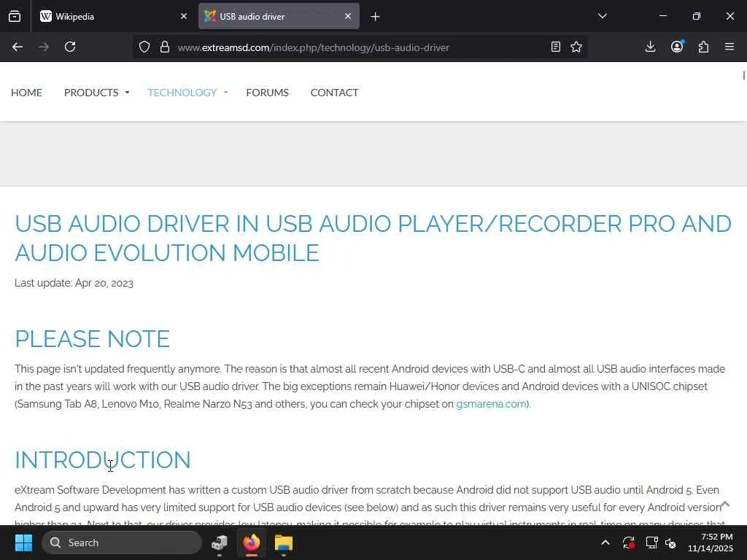Open the CONTACT page

coord(334,93)
